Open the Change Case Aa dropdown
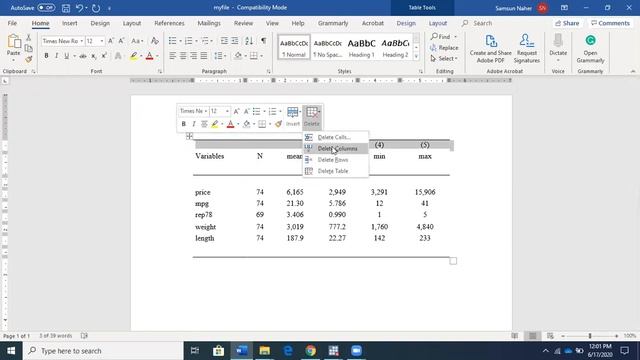The width and height of the screenshot is (640, 360). [x=137, y=41]
